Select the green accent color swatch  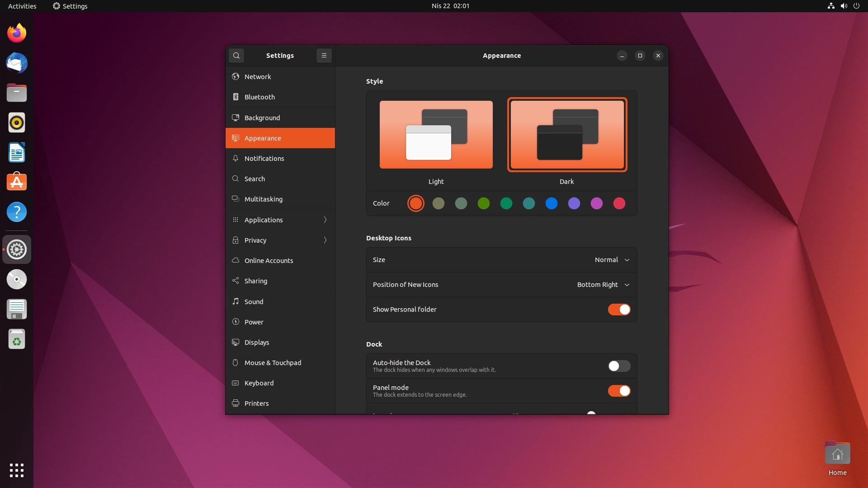click(x=483, y=203)
